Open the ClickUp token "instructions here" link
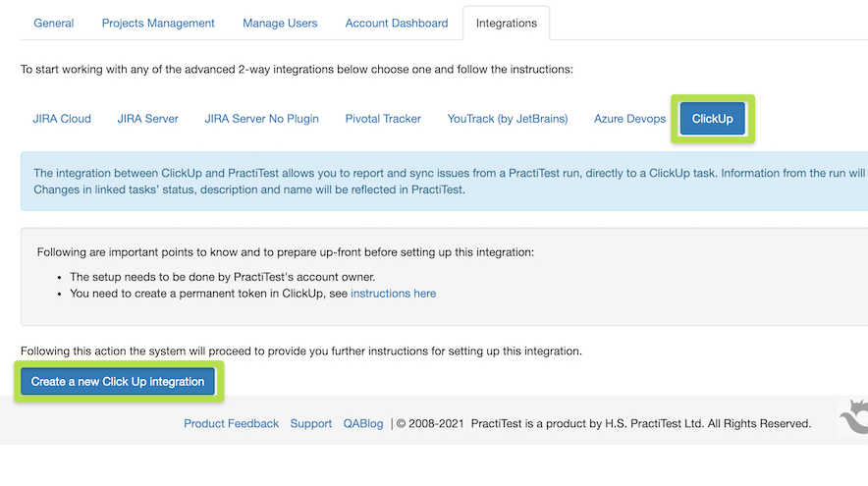The width and height of the screenshot is (868, 486). pos(393,294)
